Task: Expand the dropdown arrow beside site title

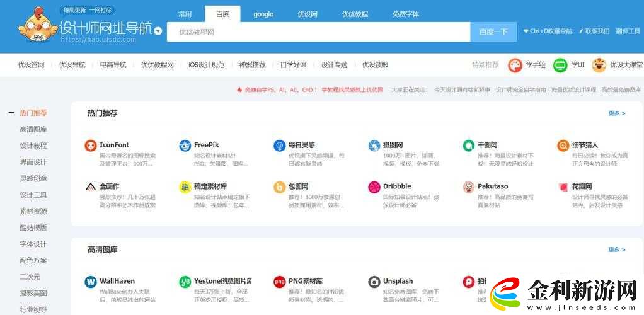Action: tap(158, 31)
